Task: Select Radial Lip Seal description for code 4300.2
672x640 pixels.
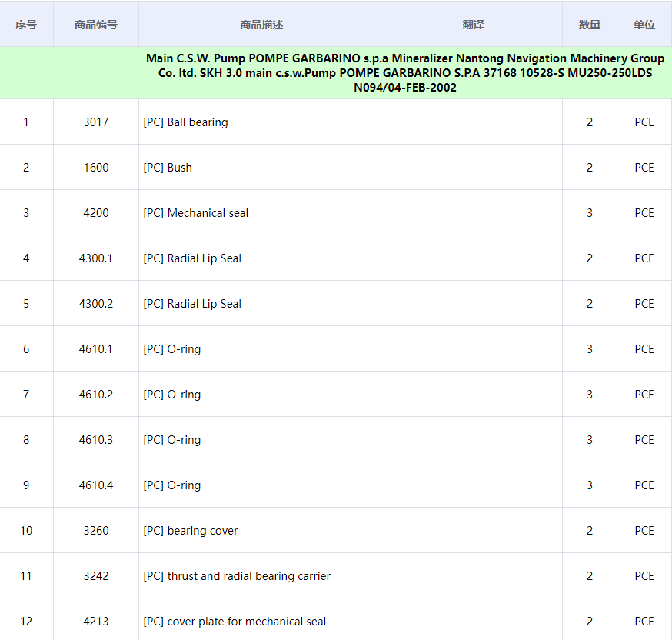Action: [x=192, y=304]
